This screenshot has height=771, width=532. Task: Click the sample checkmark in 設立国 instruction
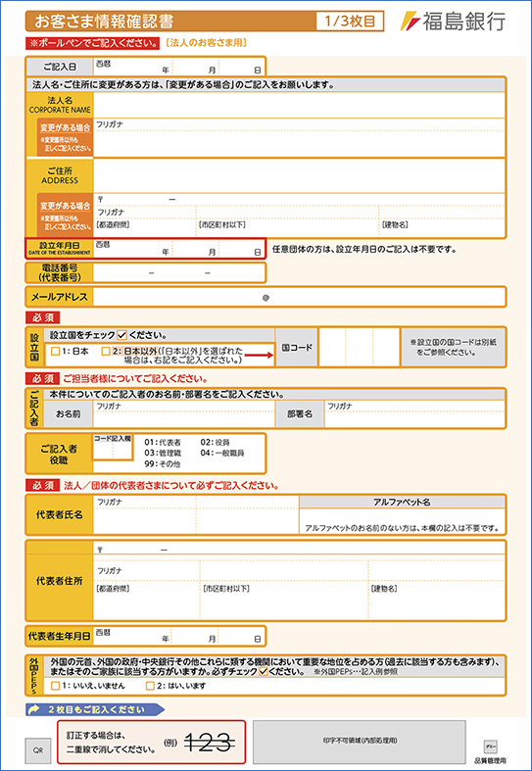tap(122, 336)
